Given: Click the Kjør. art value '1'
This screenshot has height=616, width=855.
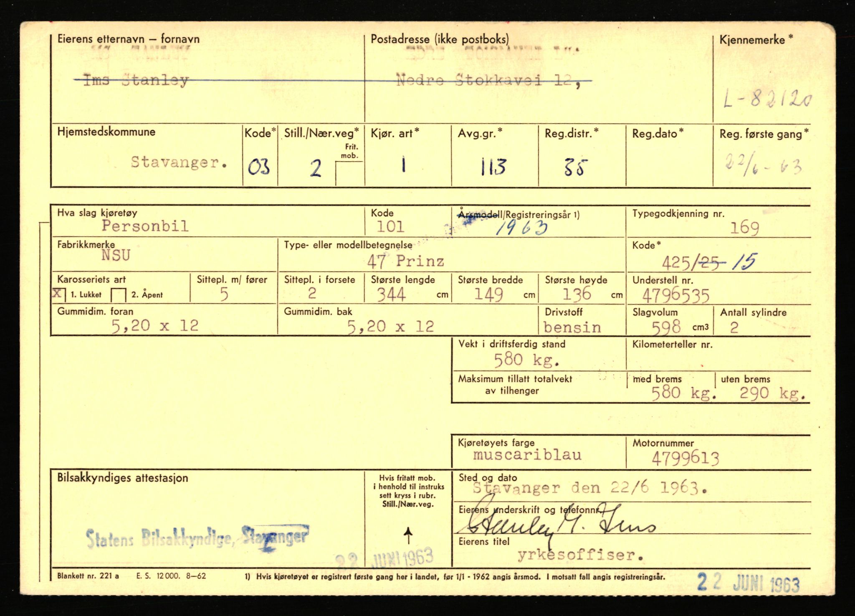Looking at the screenshot, I should [403, 165].
